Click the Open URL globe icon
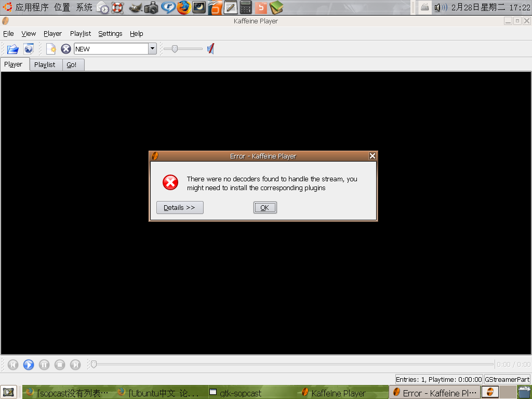532x399 pixels. pyautogui.click(x=29, y=49)
